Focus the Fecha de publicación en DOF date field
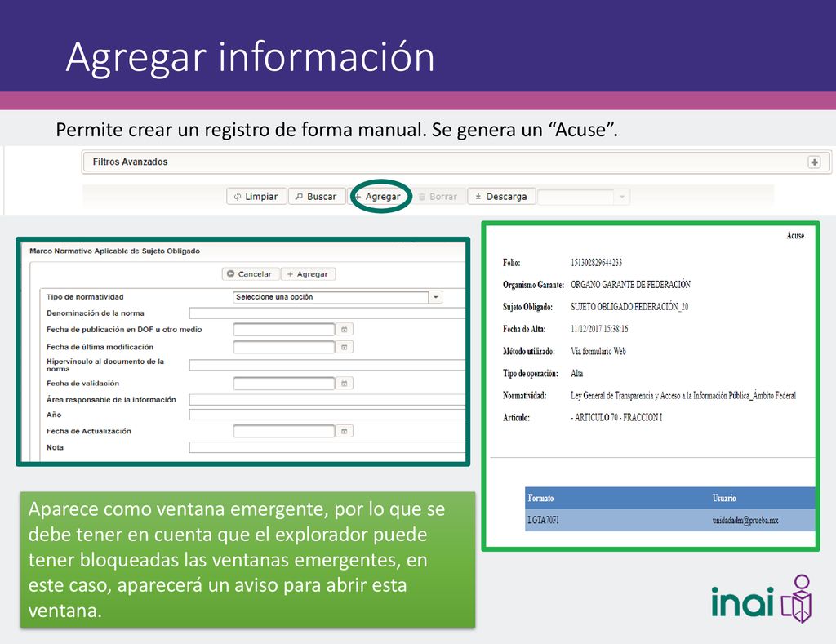This screenshot has width=836, height=644. (x=283, y=330)
